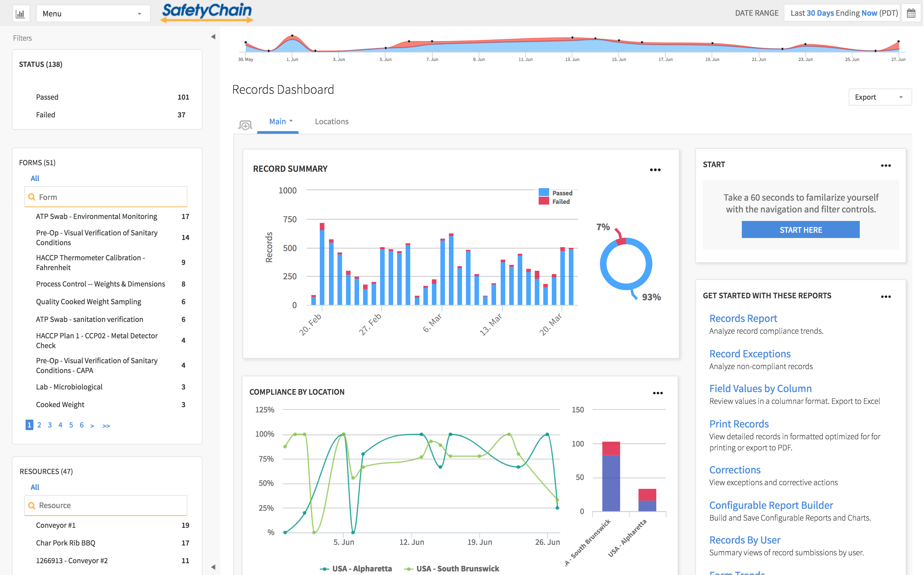Toggle the Passed status filter

coord(47,97)
